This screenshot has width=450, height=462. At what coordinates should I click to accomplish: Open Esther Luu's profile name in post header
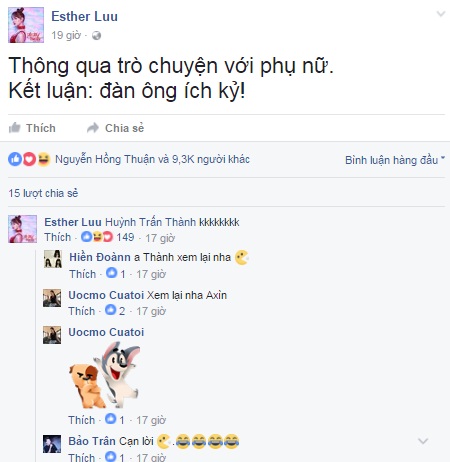click(84, 16)
